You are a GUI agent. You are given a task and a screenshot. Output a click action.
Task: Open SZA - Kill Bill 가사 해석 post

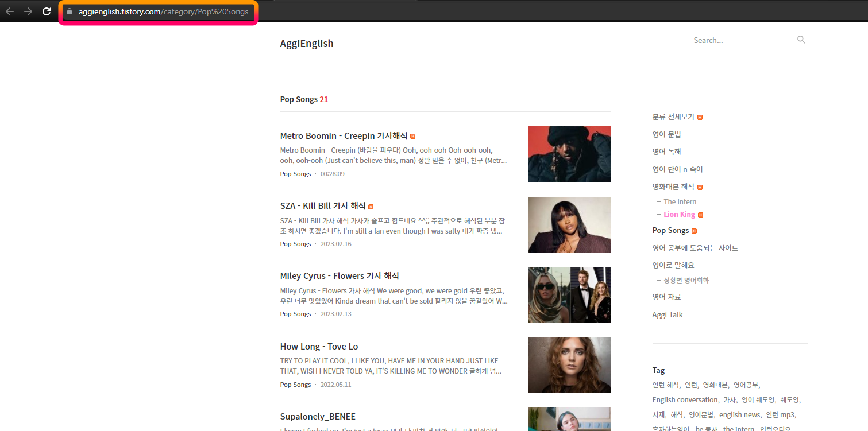[x=323, y=206]
